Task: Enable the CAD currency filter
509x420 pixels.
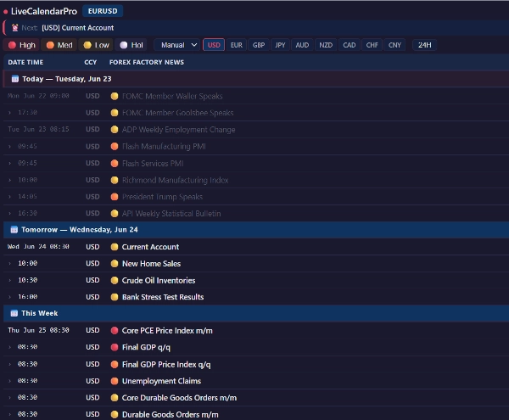Action: pyautogui.click(x=350, y=45)
